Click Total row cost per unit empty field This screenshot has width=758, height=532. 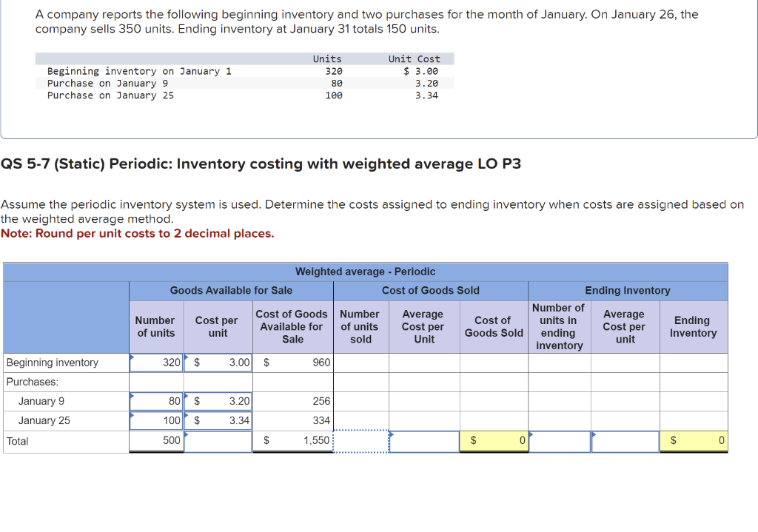[x=218, y=441]
